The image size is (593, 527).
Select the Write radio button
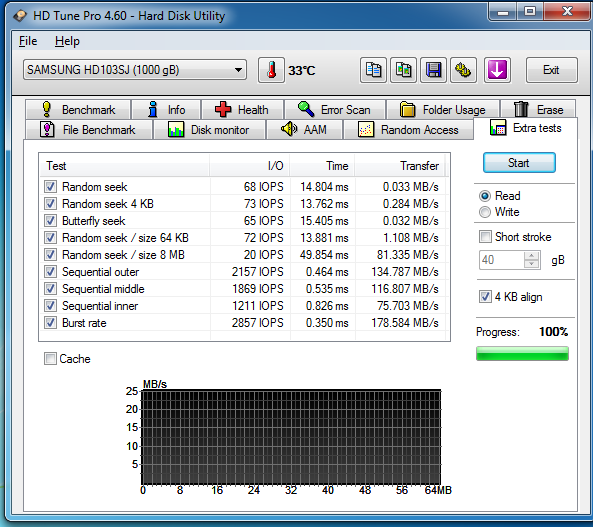click(x=485, y=212)
